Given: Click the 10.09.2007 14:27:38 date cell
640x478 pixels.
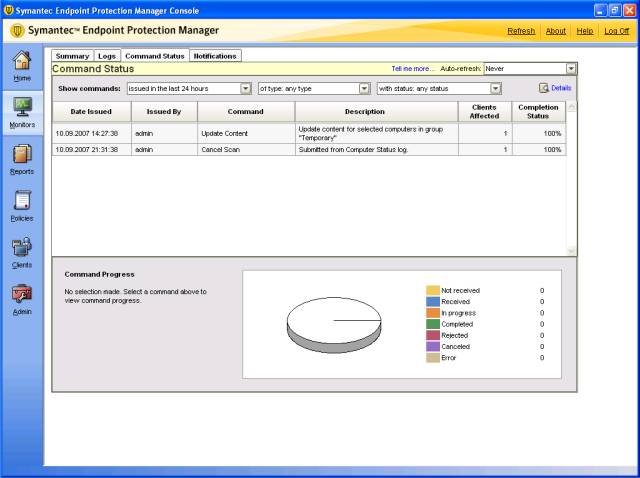Looking at the screenshot, I should click(91, 133).
